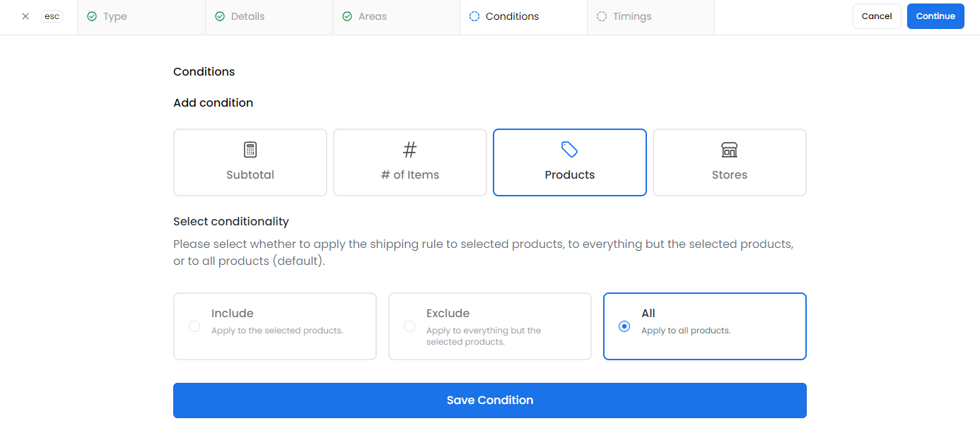
Task: Choose the hash symbol for item count
Action: point(410,150)
